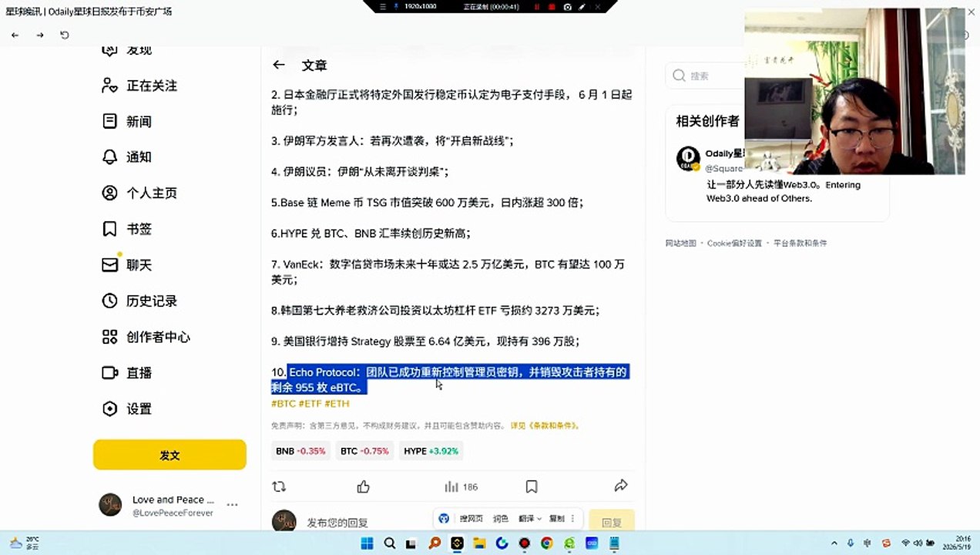Open 个人主页 (Profile) in the sidebar
The width and height of the screenshot is (980, 555).
[x=139, y=193]
